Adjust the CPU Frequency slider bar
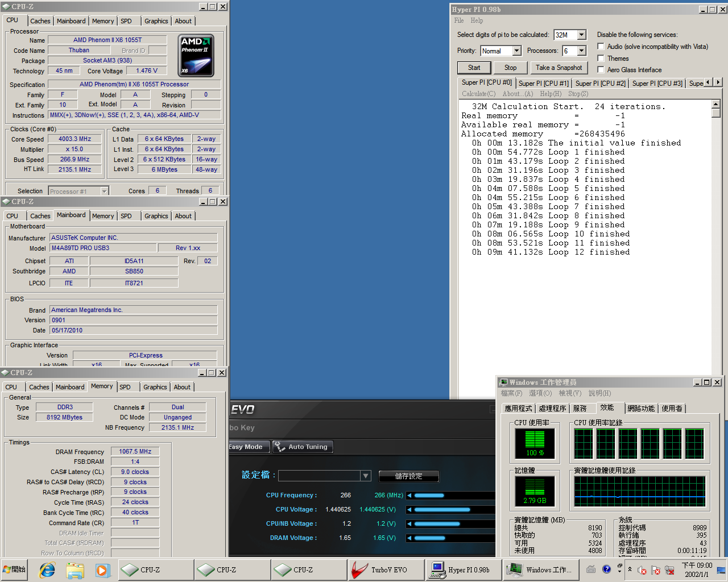Viewport: 728px width, 582px height. (x=429, y=495)
